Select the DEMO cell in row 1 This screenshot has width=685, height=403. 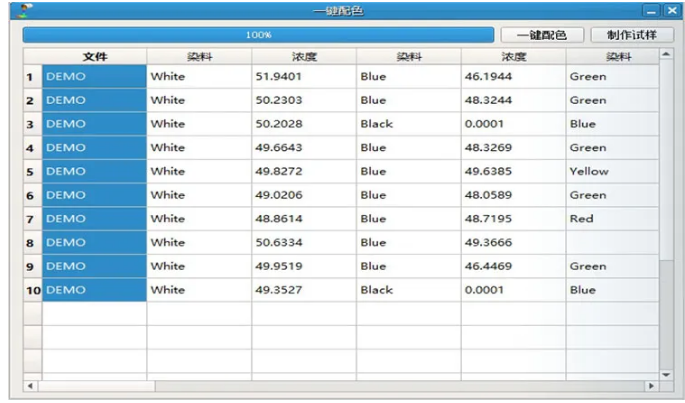(x=94, y=77)
